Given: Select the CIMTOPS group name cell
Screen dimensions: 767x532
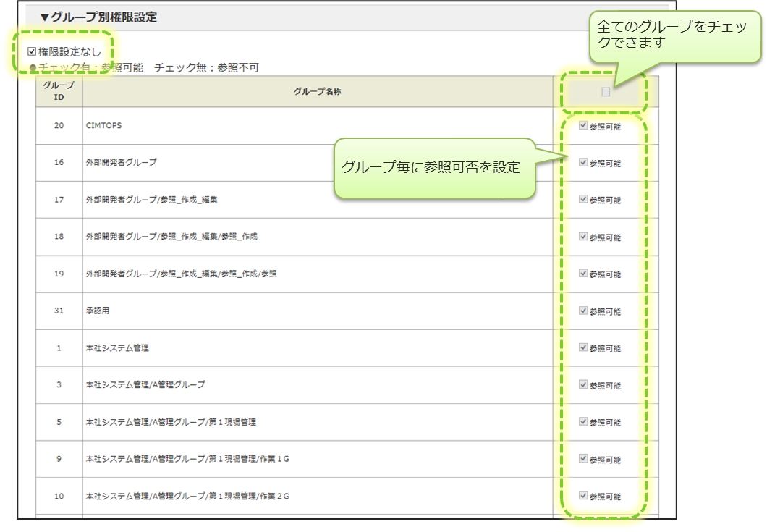Looking at the screenshot, I should (104, 126).
